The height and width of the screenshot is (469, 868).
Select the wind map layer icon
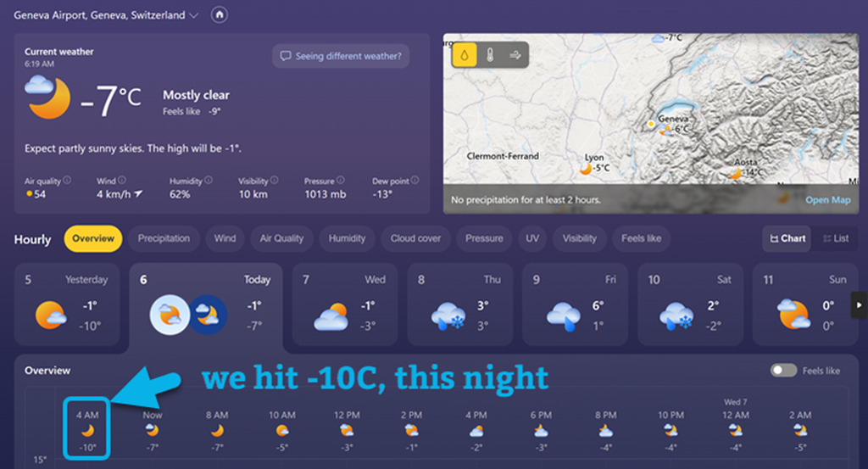coord(514,56)
